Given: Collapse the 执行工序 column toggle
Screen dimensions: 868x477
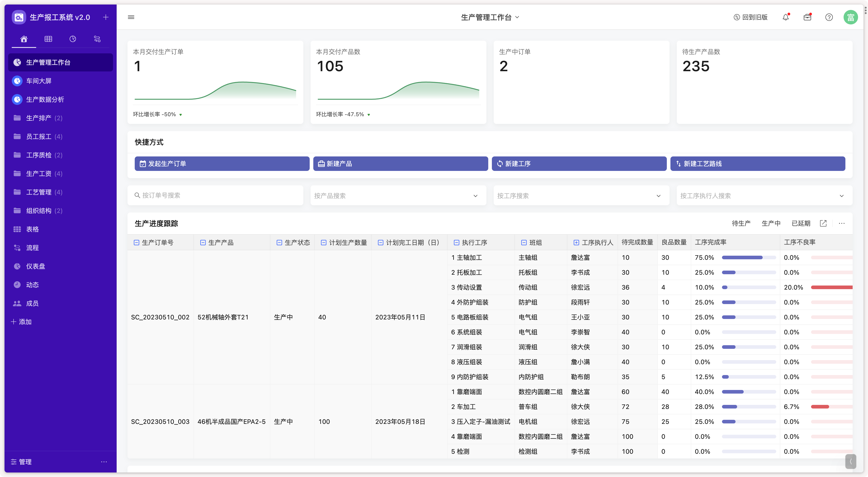Looking at the screenshot, I should 457,242.
